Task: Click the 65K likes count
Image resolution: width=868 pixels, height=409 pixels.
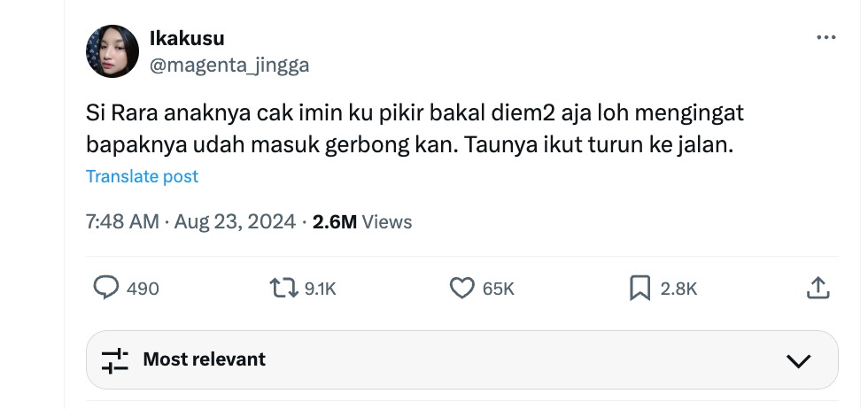Action: pos(498,289)
